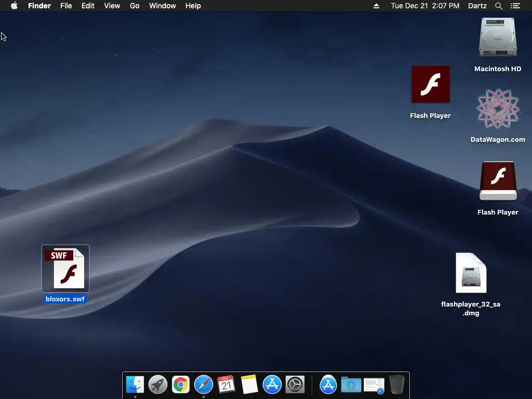The width and height of the screenshot is (532, 399).
Task: Click the DataWagon.com name label
Action: (x=498, y=139)
